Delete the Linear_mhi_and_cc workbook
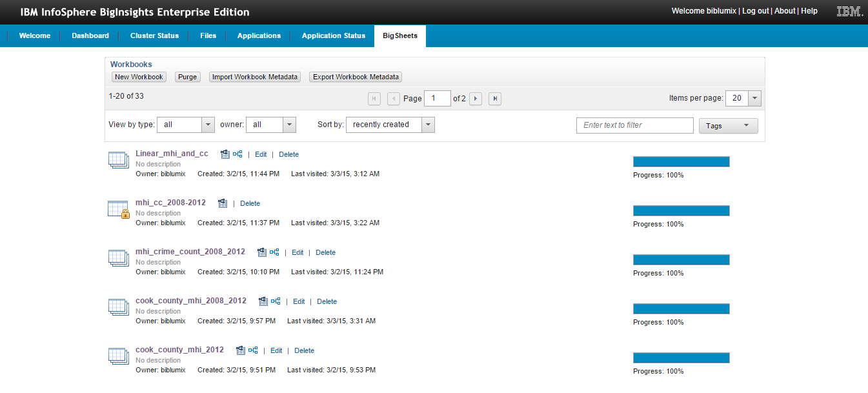The height and width of the screenshot is (393, 868). click(x=288, y=154)
